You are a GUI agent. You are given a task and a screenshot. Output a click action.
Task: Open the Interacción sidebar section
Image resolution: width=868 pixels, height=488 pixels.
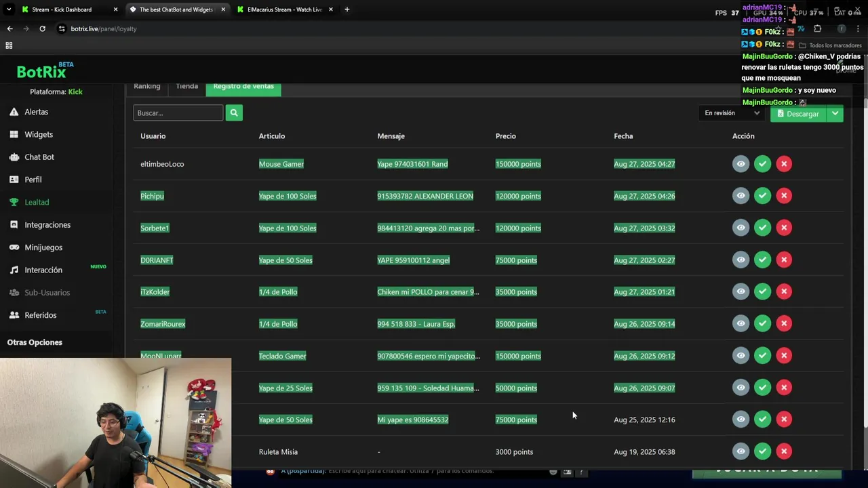click(x=35, y=270)
